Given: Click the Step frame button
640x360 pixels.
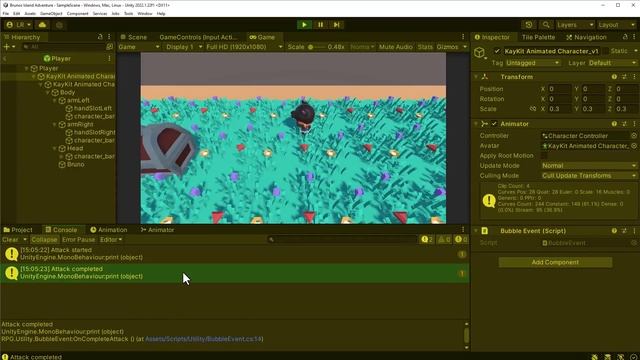Looking at the screenshot, I should pyautogui.click(x=336, y=25).
